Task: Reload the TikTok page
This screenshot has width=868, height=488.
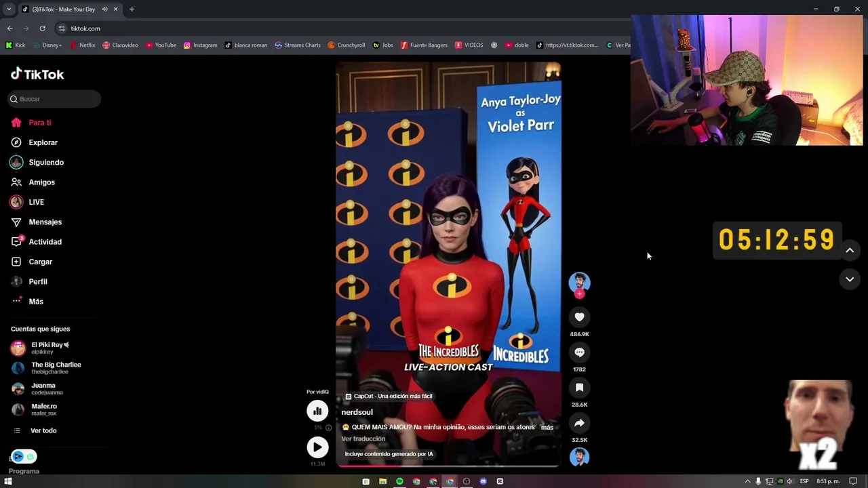Action: (42, 28)
